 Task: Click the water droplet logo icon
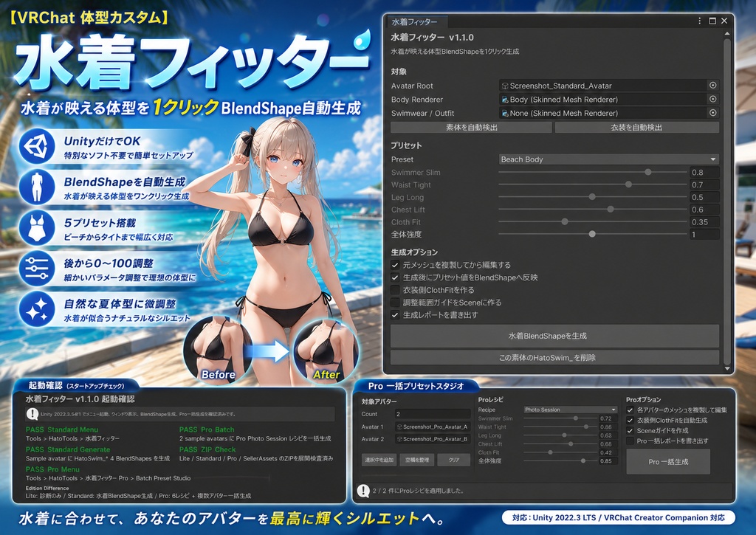[362, 38]
